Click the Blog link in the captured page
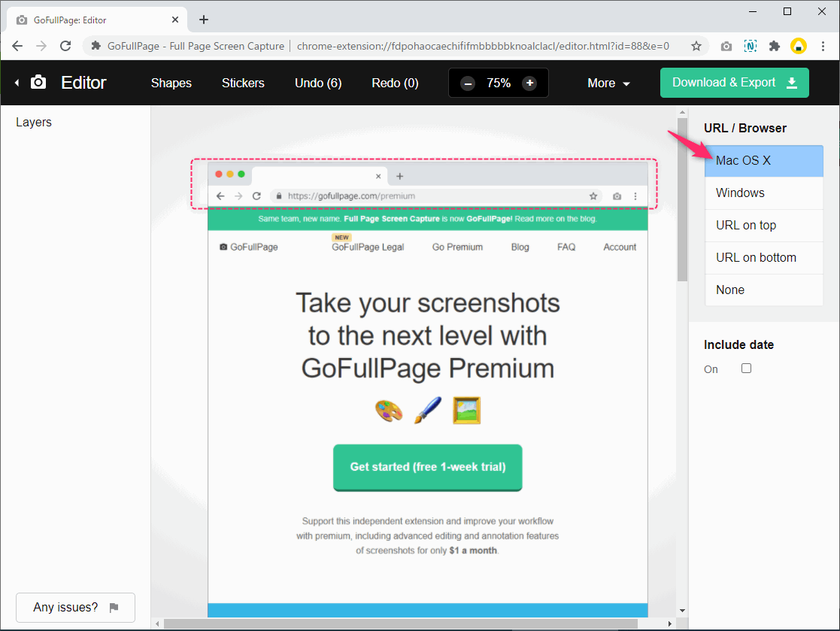840x631 pixels. 520,247
